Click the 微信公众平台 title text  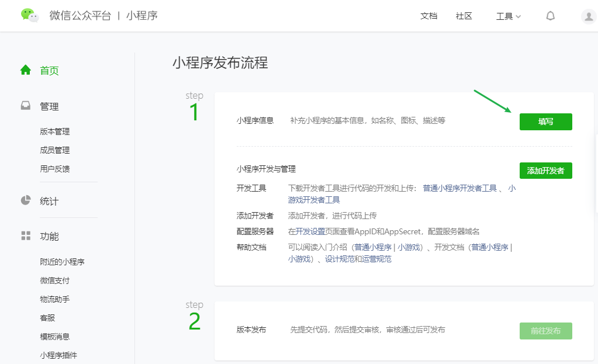point(80,16)
